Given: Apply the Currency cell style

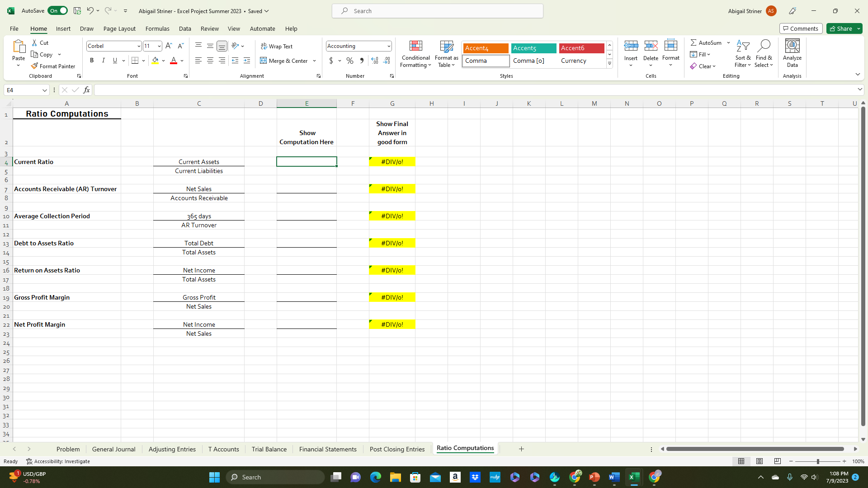Looking at the screenshot, I should click(581, 61).
